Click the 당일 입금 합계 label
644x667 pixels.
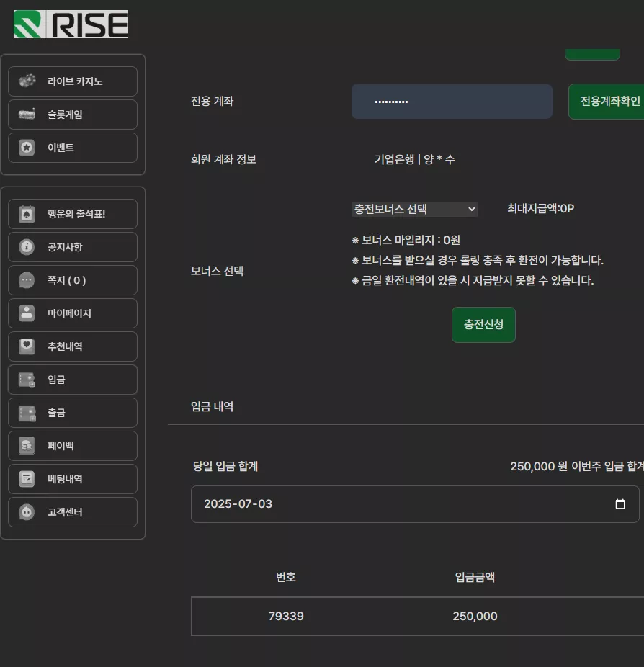tap(225, 466)
